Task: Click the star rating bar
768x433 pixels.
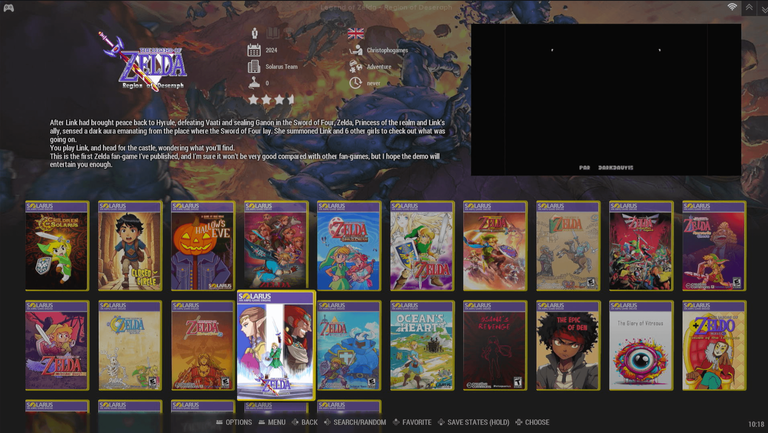Action: tap(271, 100)
